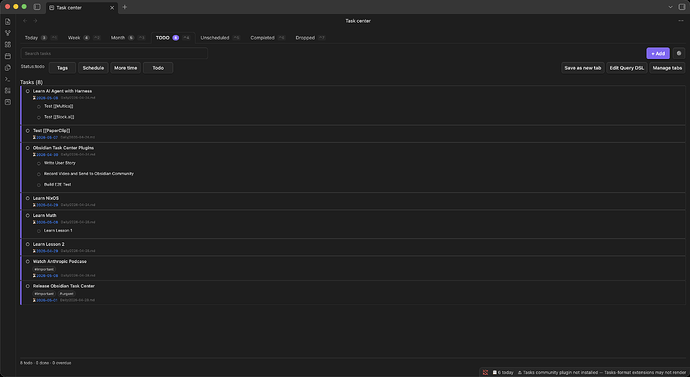The width and height of the screenshot is (690, 377).
Task: Mark 'Watch Anthropic Podcase' complete
Action: pos(28,261)
